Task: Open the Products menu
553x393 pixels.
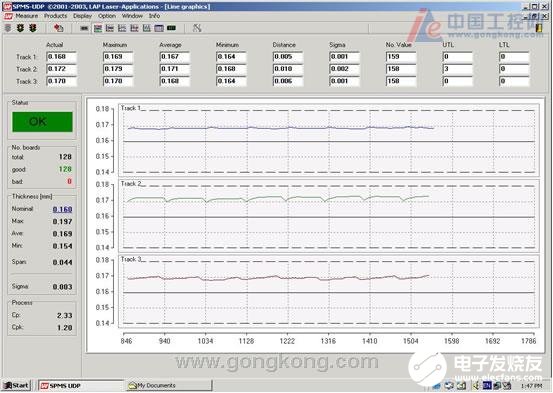Action: pos(55,16)
